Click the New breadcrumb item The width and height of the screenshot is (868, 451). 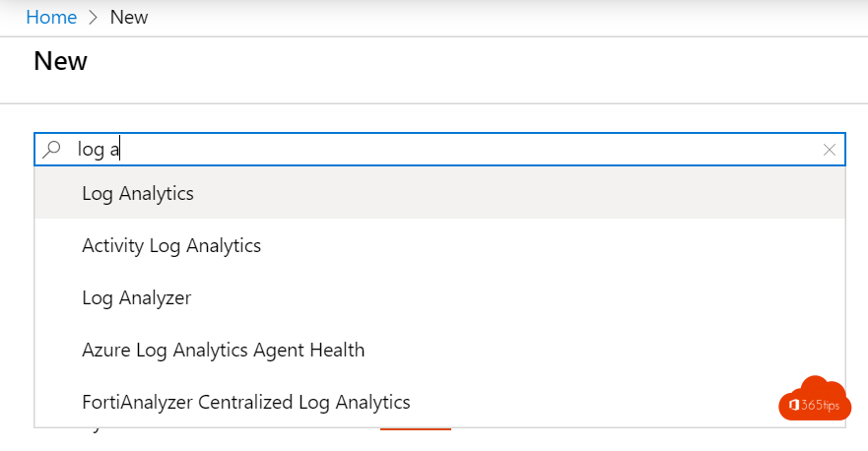129,18
